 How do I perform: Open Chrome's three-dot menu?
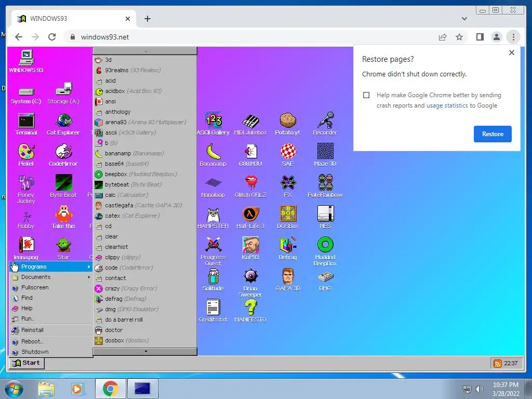(513, 37)
